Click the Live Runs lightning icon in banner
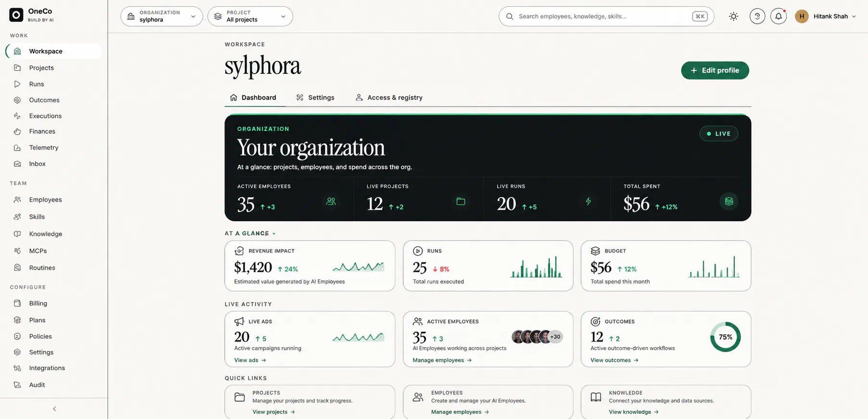868x419 pixels. 588,202
